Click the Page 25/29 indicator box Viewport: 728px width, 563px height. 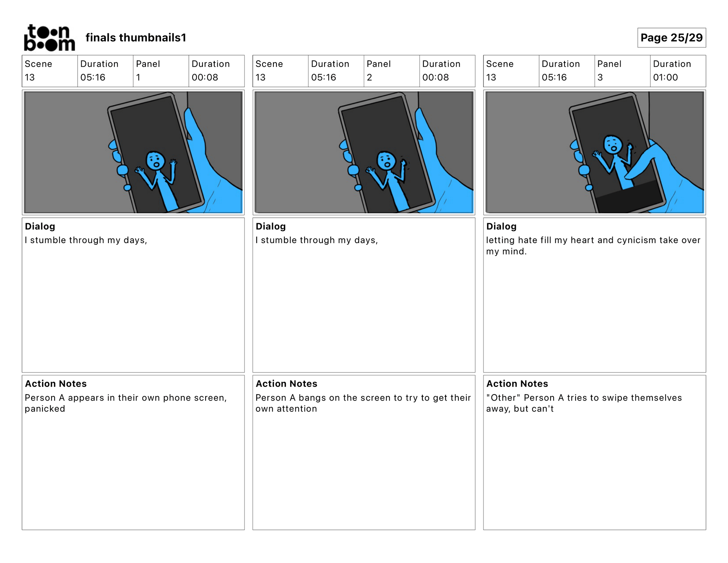point(671,38)
